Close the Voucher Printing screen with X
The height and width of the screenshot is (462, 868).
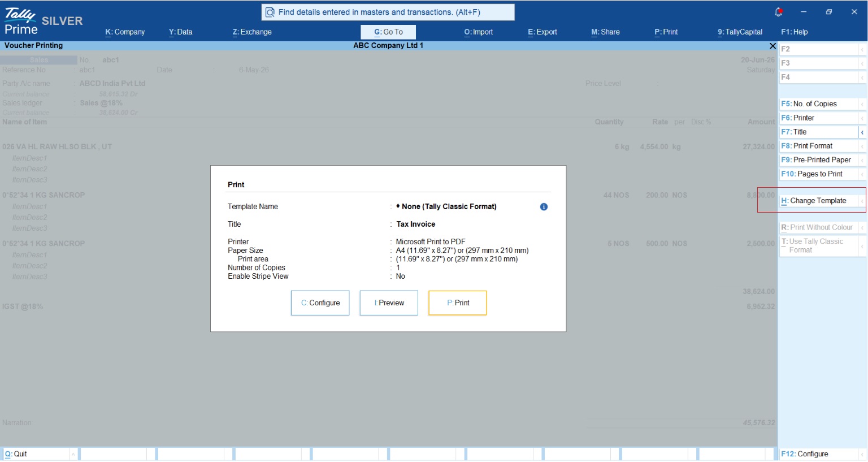[x=772, y=46]
